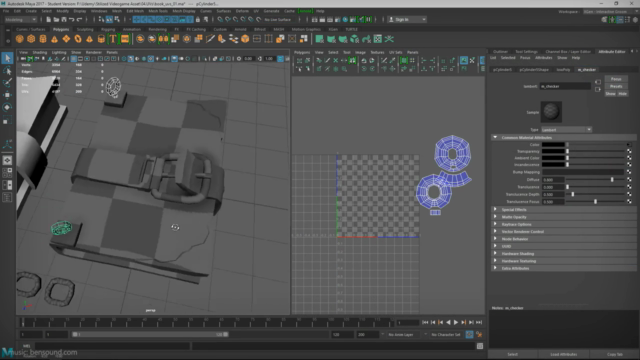
Task: Switch to the Rigging shelf tab
Action: click(x=108, y=29)
